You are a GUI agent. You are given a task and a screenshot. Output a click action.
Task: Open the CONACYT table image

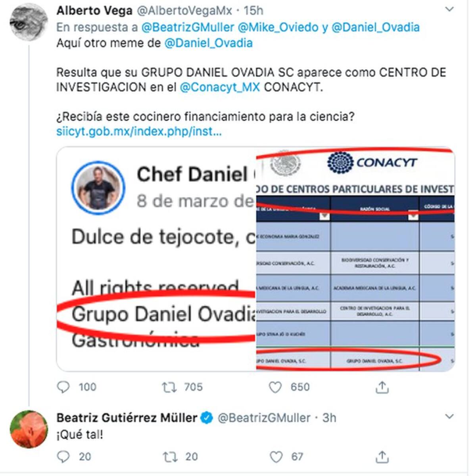355,259
